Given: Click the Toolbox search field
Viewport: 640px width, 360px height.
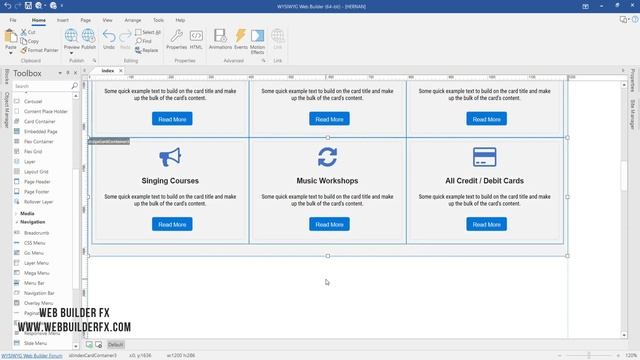Looking at the screenshot, I should 42,86.
